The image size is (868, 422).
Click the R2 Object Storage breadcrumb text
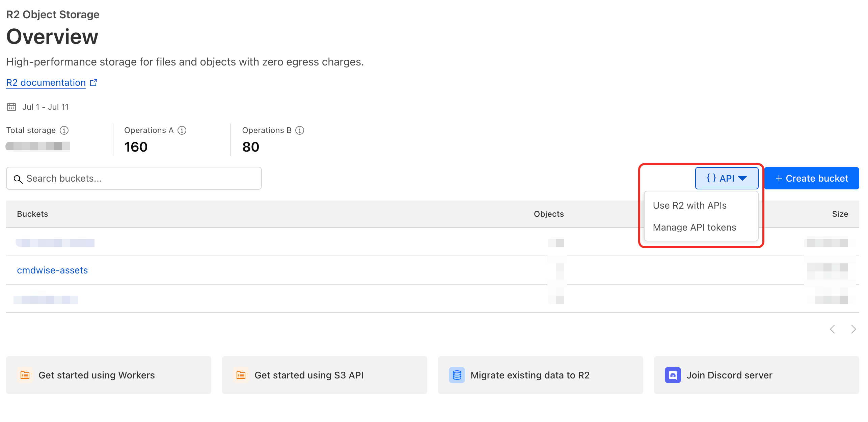coord(53,15)
